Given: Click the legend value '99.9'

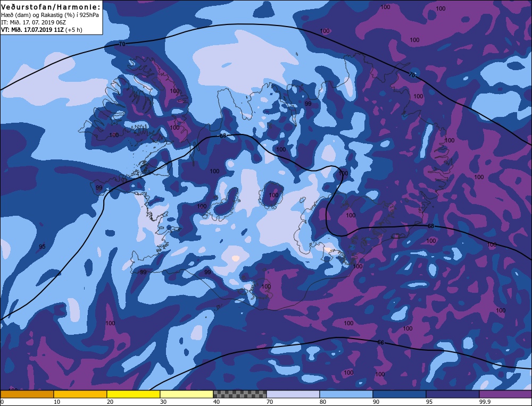Looking at the screenshot, I should coord(484,402).
